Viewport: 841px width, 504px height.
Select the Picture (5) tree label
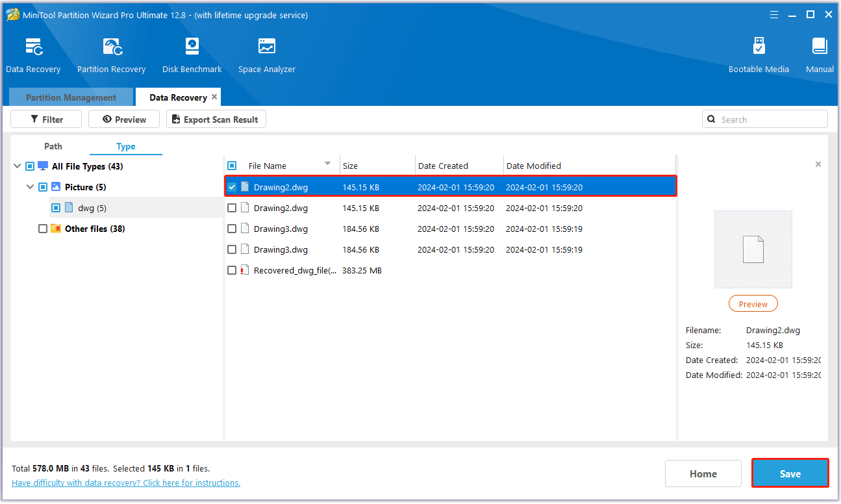click(x=86, y=187)
